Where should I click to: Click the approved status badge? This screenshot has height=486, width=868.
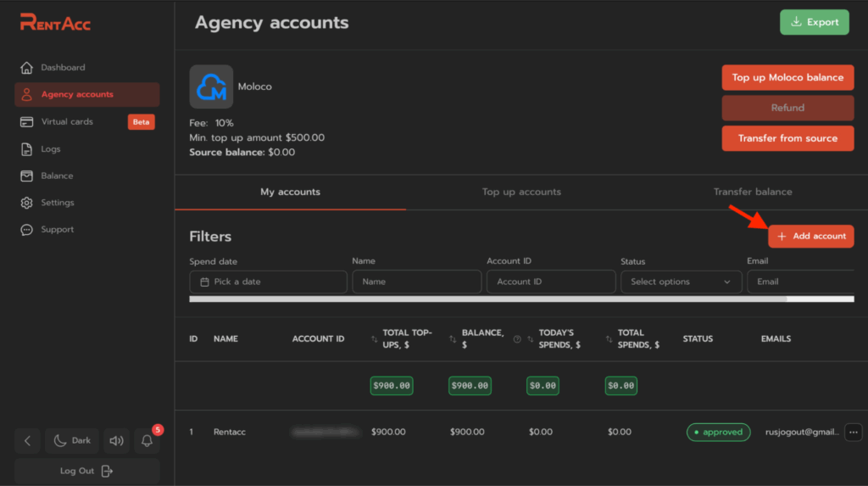[x=719, y=432]
